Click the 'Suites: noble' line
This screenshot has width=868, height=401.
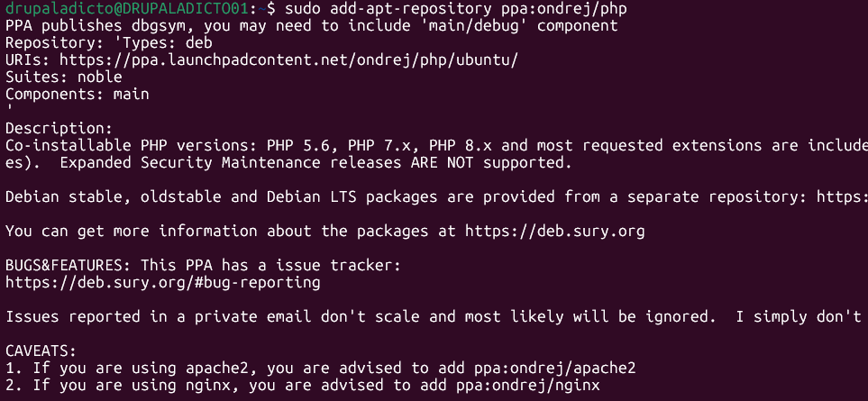click(x=64, y=77)
